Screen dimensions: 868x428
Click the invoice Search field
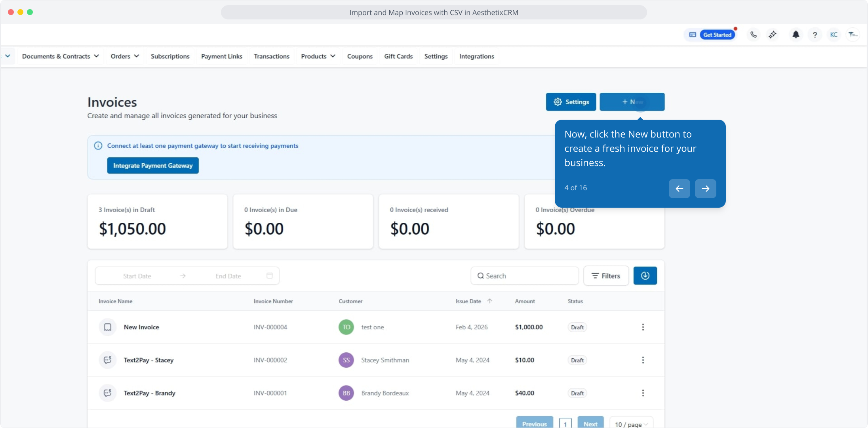tap(524, 276)
